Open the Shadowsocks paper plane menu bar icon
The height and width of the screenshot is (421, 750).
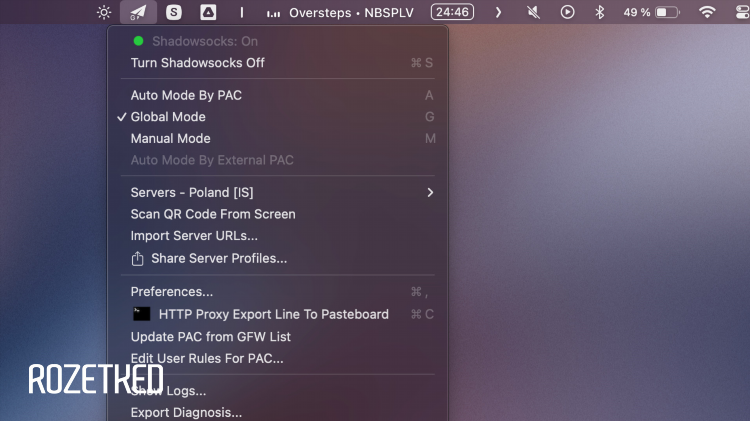coord(138,12)
